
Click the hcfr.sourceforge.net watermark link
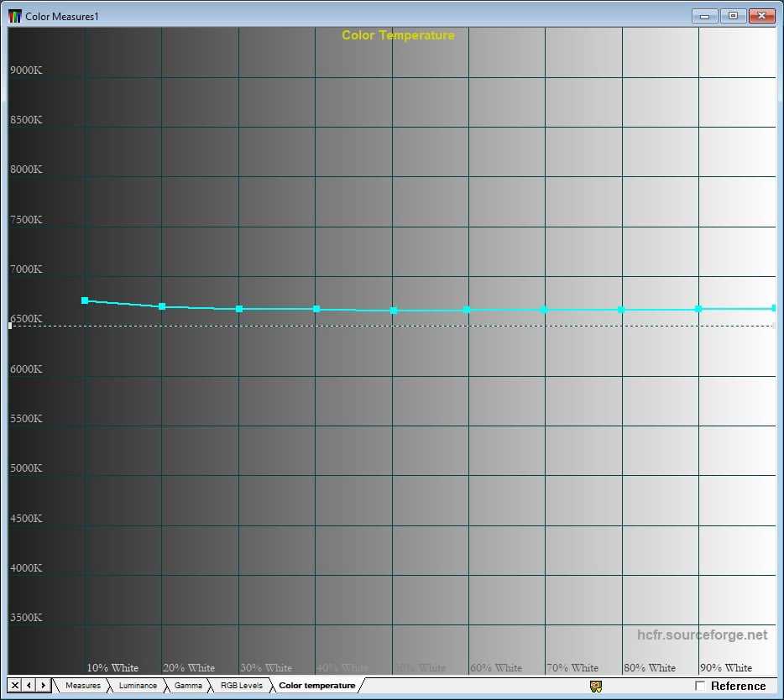[702, 635]
